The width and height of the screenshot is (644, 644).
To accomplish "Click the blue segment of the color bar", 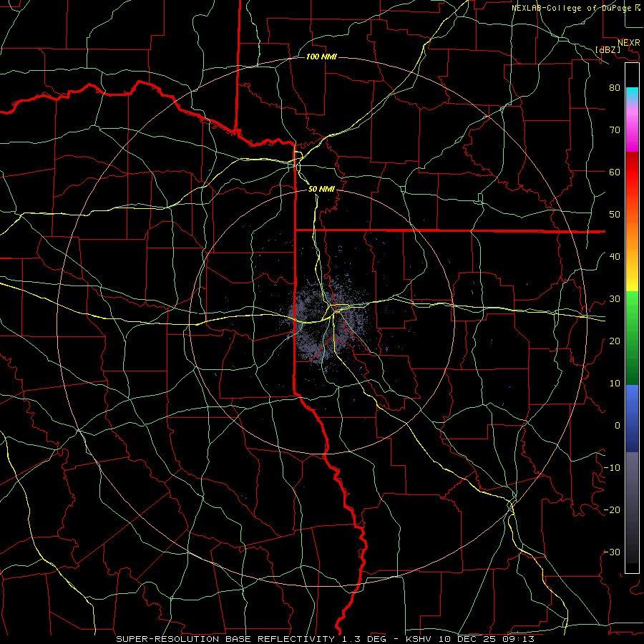I will [x=632, y=418].
